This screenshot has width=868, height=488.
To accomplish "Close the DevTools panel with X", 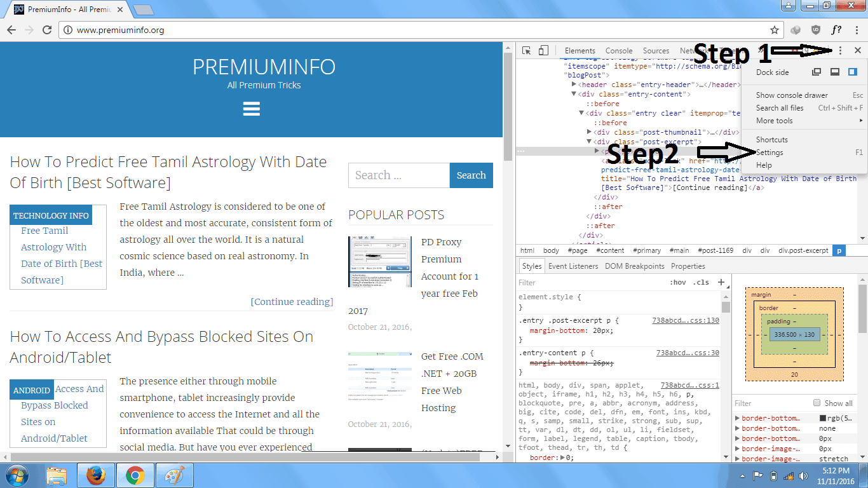I will (858, 51).
